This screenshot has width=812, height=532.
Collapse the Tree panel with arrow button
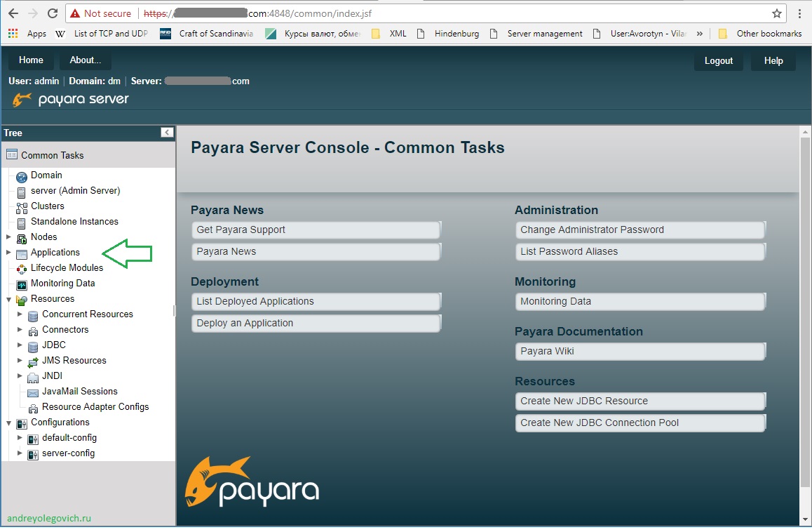point(167,132)
